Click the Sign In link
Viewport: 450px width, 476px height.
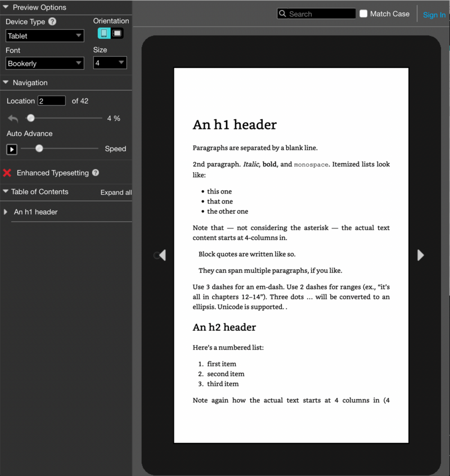(x=434, y=15)
